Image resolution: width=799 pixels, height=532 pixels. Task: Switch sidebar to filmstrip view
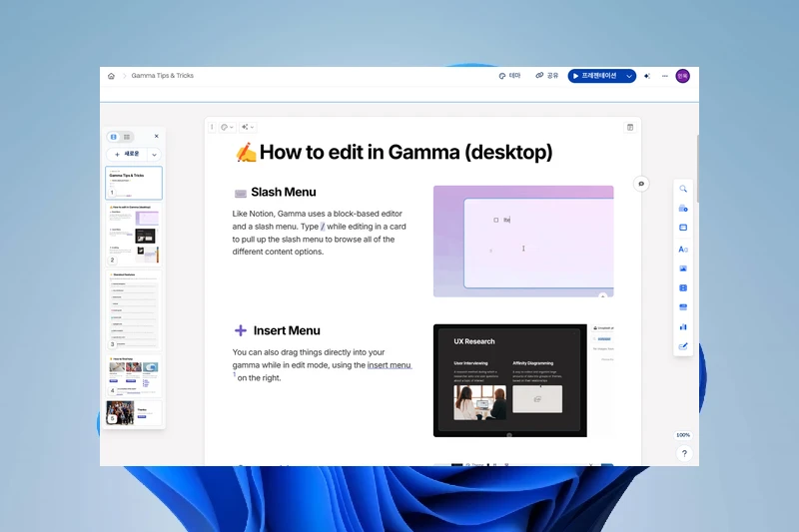(114, 137)
